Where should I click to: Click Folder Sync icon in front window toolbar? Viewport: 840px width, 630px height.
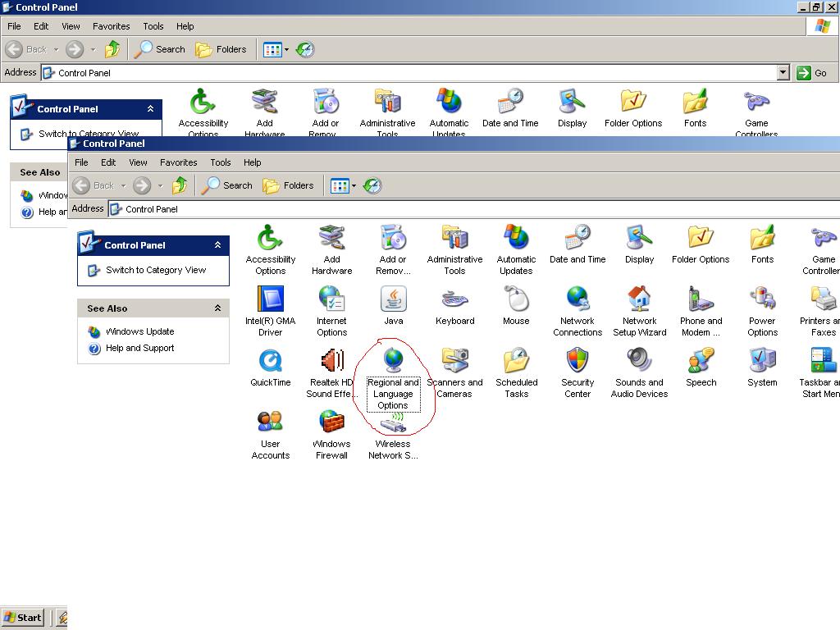(x=372, y=186)
